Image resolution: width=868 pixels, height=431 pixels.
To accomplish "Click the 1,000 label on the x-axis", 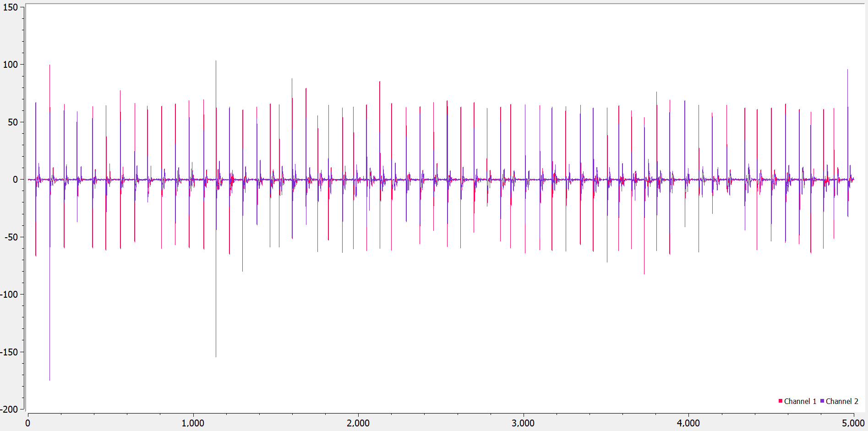I will coord(193,423).
